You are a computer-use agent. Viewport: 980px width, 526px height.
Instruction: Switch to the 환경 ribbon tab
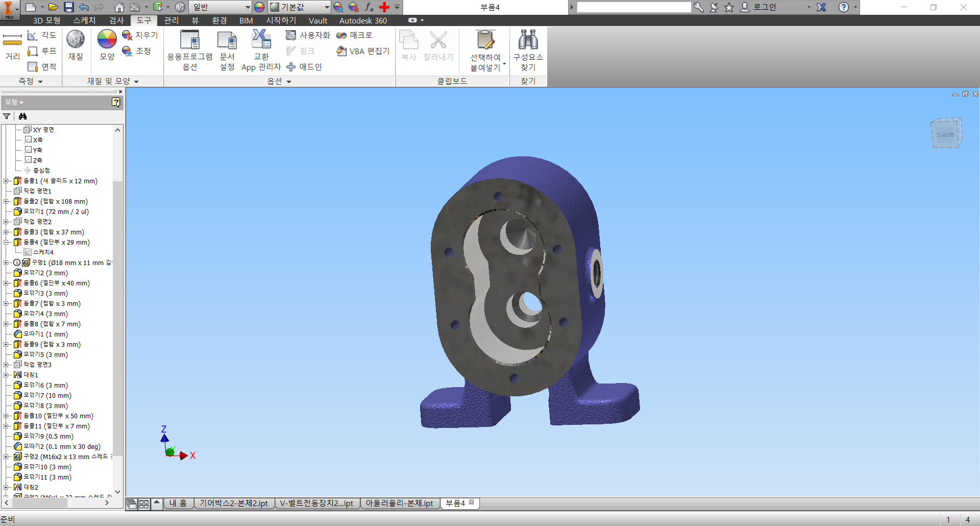point(219,20)
